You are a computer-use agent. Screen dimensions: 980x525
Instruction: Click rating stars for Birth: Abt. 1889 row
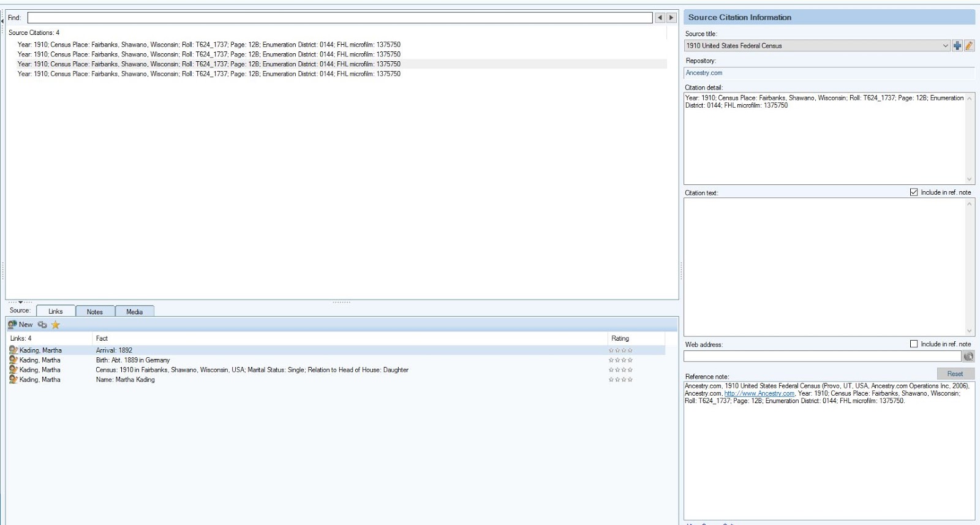point(620,360)
